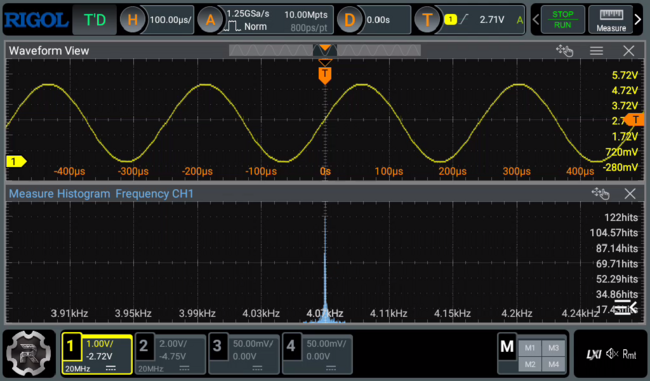Close the Waveform View window
Viewport: 650px width, 381px height.
(629, 51)
